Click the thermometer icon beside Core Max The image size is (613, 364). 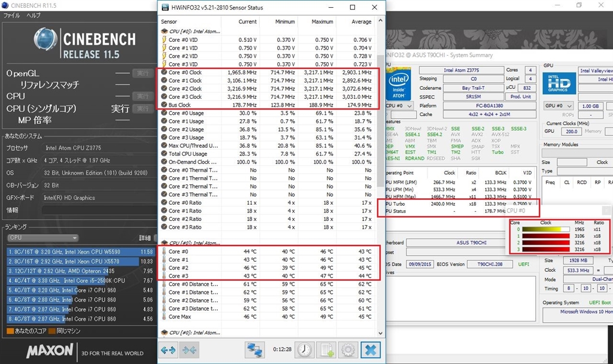pos(164,317)
